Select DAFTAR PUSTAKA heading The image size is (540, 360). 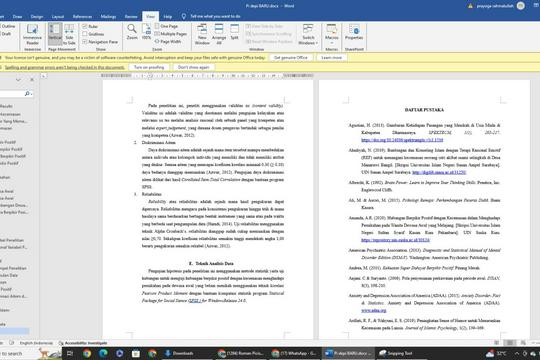click(424, 110)
